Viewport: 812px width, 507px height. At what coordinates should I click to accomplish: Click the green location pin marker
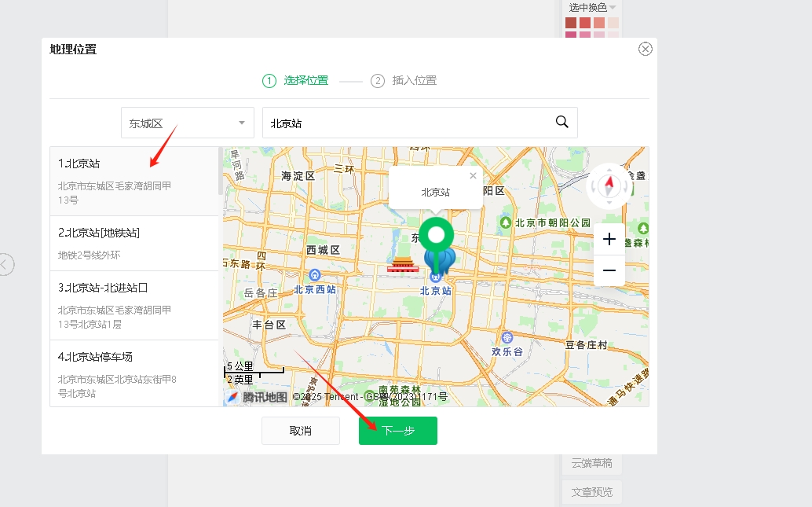[x=435, y=235]
